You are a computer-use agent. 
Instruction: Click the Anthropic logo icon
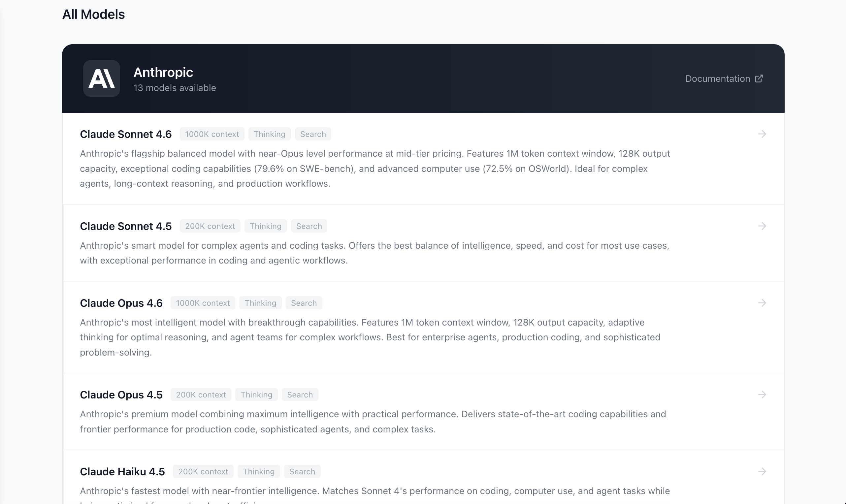(101, 79)
